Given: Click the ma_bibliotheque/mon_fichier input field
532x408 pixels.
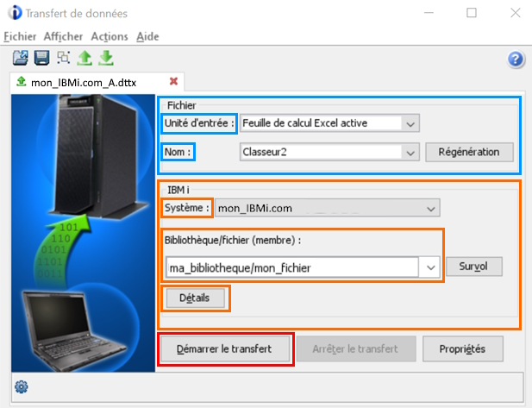Looking at the screenshot, I should coord(292,267).
